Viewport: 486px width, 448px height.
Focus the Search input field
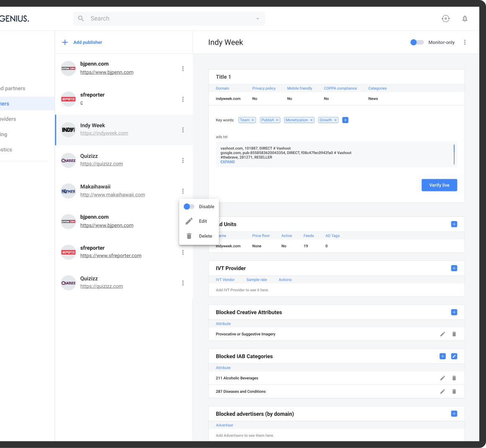tap(169, 18)
